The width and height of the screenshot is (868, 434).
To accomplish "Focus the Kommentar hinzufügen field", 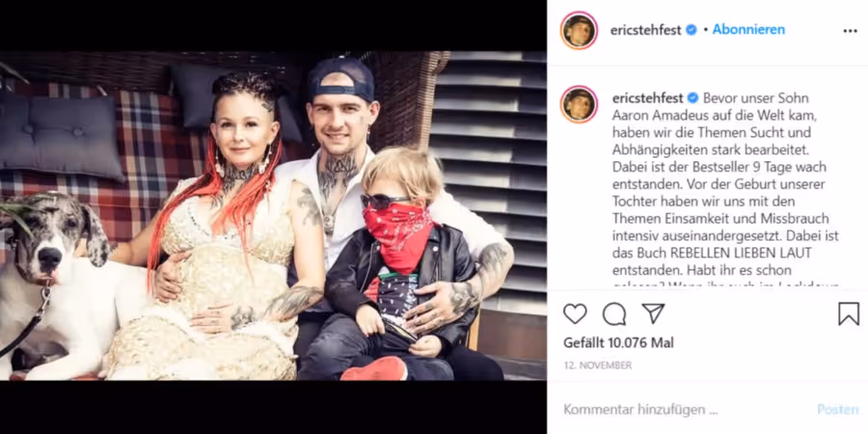I will pyautogui.click(x=685, y=410).
